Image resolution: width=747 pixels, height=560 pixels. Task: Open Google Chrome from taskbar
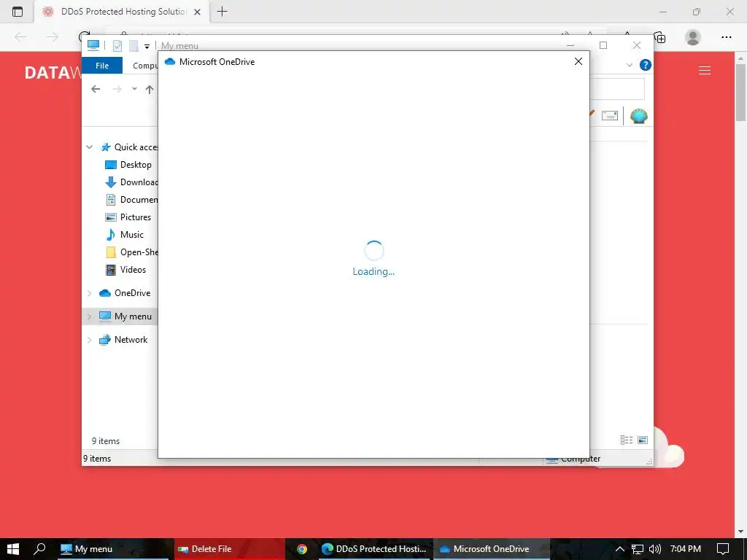pyautogui.click(x=301, y=549)
